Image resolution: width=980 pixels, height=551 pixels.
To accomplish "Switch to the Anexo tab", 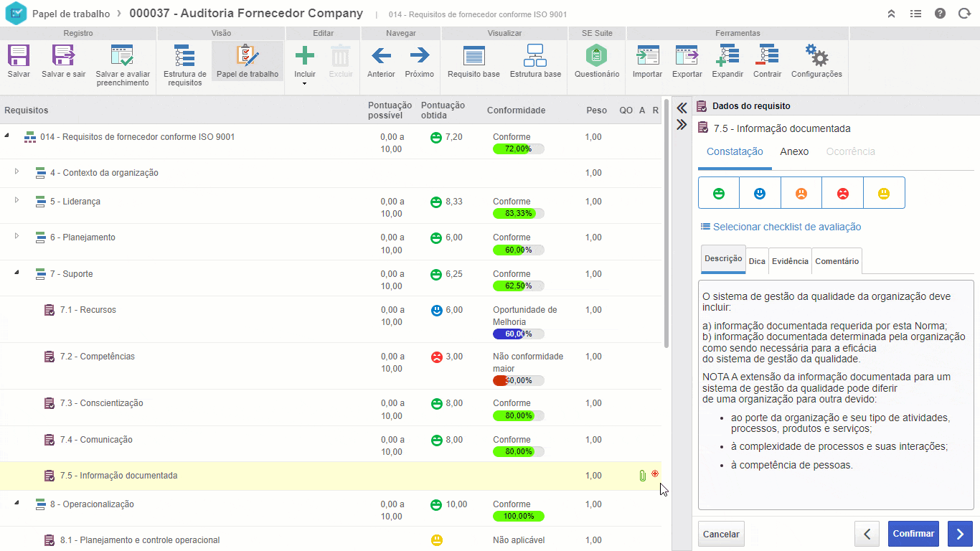I will point(794,152).
